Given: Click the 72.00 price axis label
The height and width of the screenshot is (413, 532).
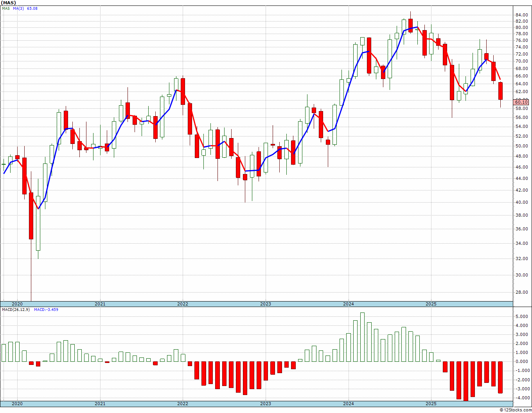Looking at the screenshot, I should pos(521,54).
